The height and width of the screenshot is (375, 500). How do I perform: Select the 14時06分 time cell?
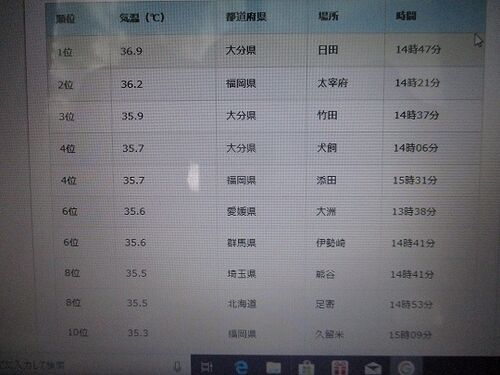416,148
